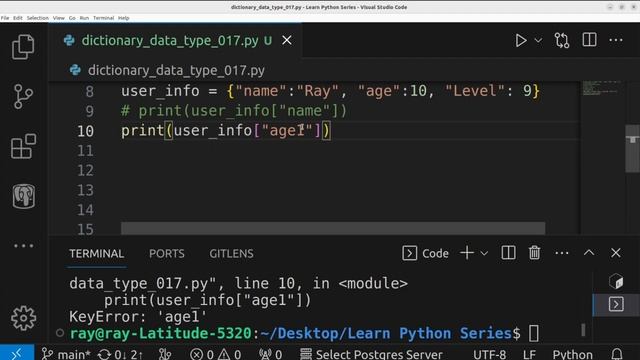
Task: Synchronize changes 0↓ 2↑ in status bar
Action: point(120,354)
